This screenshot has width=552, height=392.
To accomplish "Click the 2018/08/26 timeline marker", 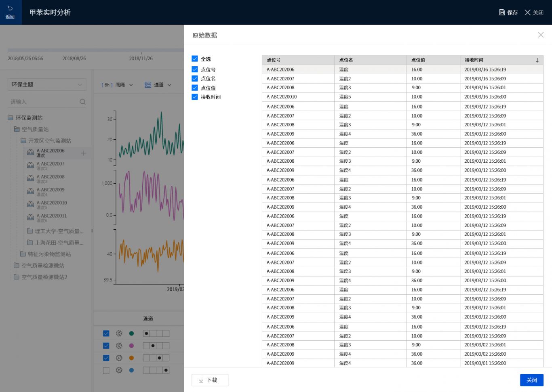I will tap(74, 59).
